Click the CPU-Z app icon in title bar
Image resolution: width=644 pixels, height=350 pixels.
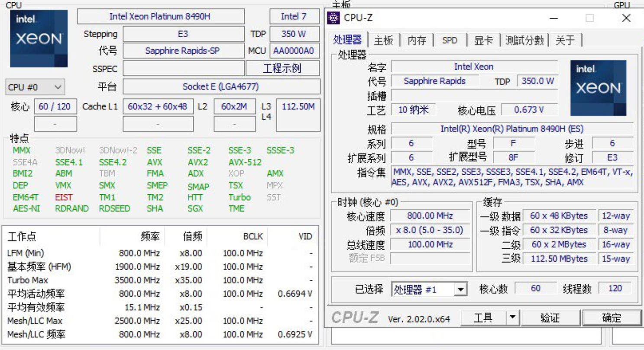click(333, 18)
